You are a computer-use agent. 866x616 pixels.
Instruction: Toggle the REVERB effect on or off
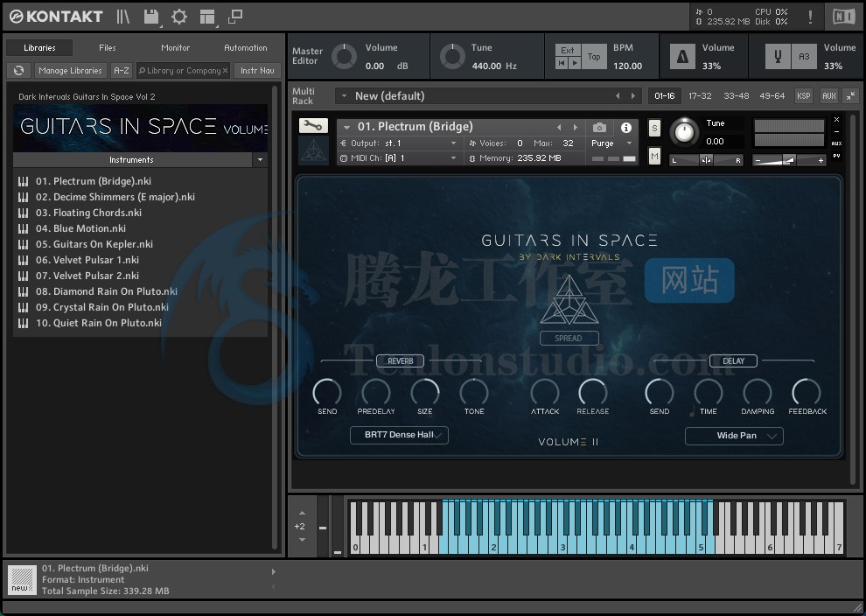click(x=401, y=361)
